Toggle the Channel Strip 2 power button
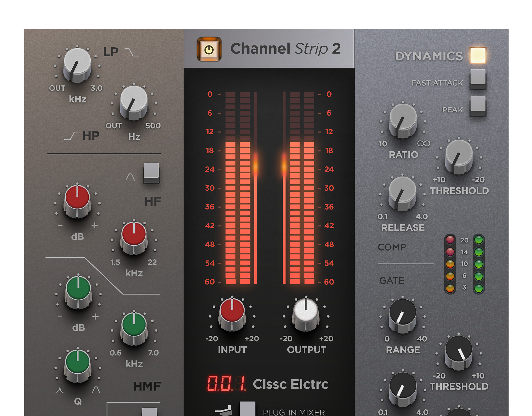 (x=209, y=49)
